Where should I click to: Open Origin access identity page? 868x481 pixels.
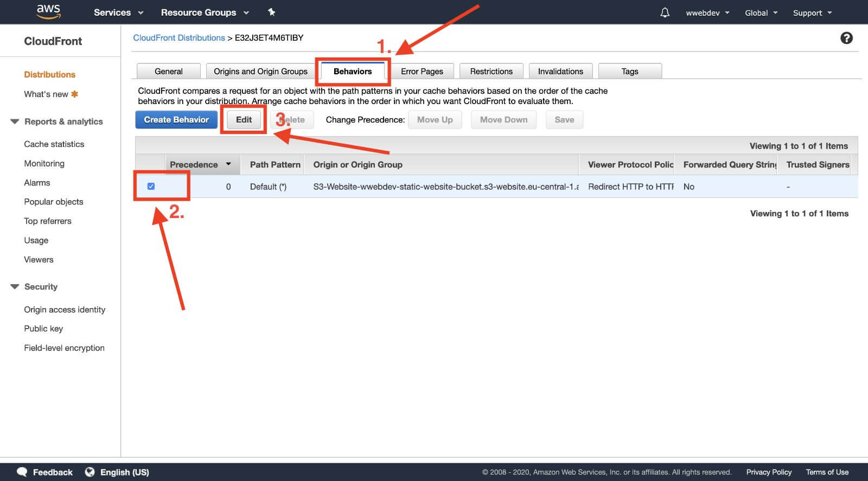click(x=65, y=309)
